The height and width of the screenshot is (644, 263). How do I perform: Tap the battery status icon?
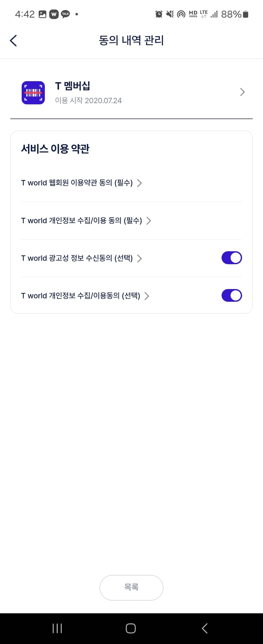click(x=246, y=14)
